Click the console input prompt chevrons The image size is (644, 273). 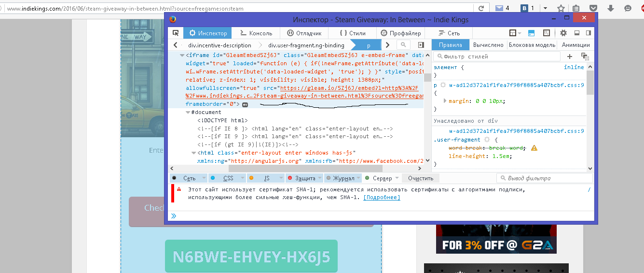(x=174, y=216)
